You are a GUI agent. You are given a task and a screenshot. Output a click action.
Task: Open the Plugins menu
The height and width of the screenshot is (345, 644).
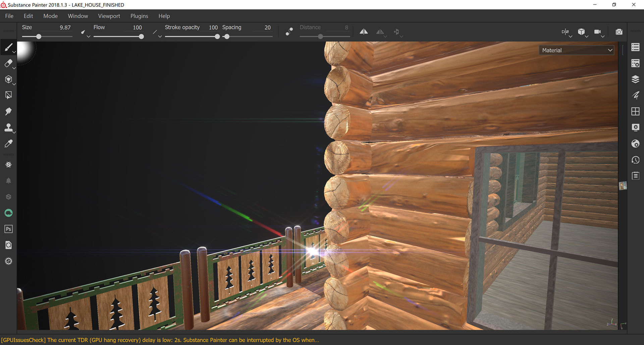[139, 16]
